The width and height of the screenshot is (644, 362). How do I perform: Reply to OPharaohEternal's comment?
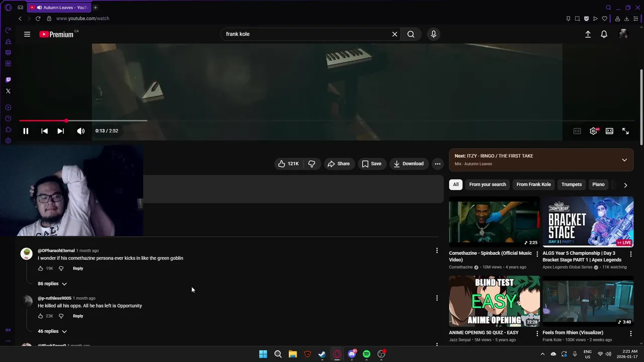[78, 268]
